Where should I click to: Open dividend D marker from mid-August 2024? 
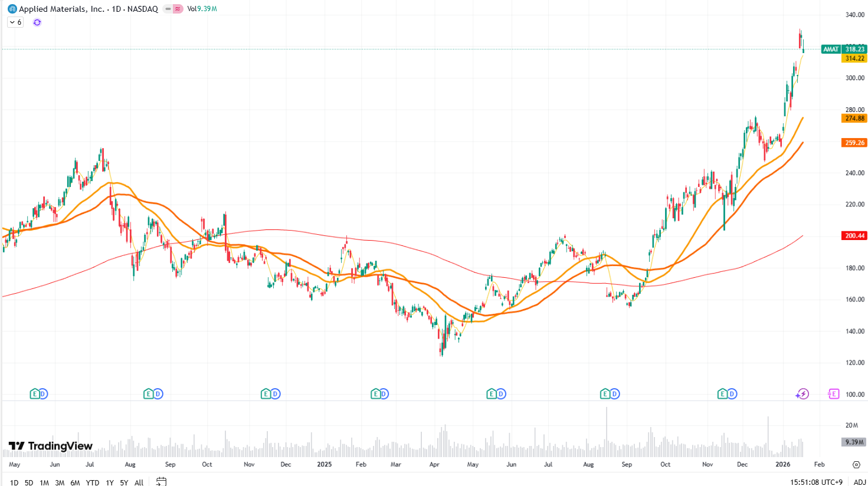click(x=158, y=394)
